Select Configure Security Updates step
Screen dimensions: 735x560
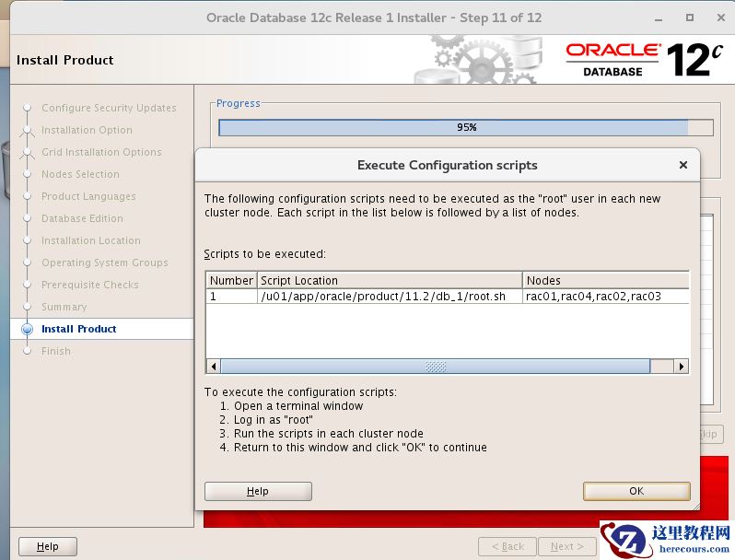click(109, 108)
